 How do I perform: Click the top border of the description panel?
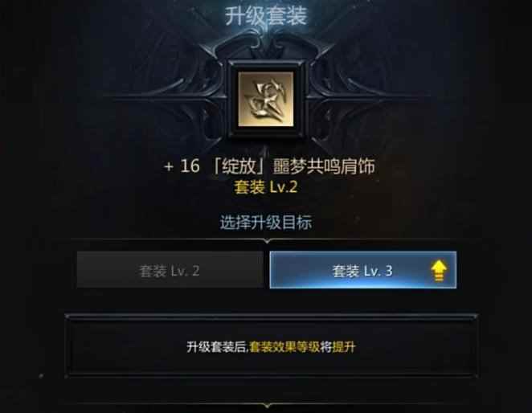click(272, 317)
